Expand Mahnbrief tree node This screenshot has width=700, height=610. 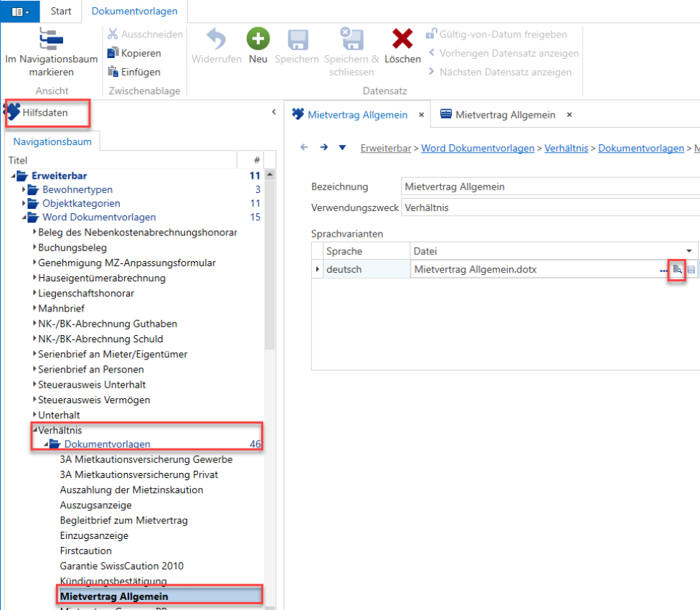tap(34, 308)
